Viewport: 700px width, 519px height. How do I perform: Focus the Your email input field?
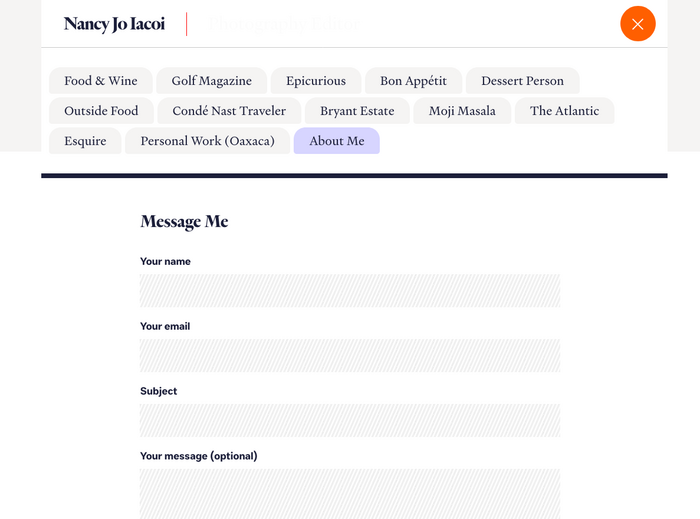350,356
